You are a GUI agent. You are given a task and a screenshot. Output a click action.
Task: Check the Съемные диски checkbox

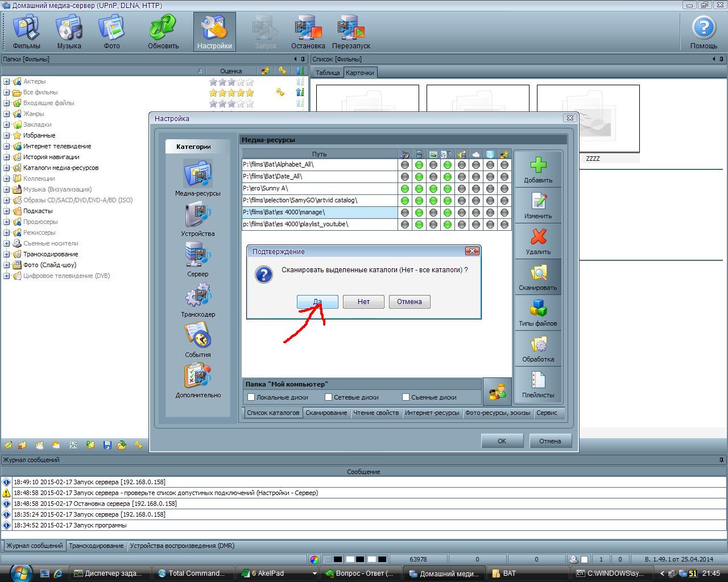tap(406, 397)
